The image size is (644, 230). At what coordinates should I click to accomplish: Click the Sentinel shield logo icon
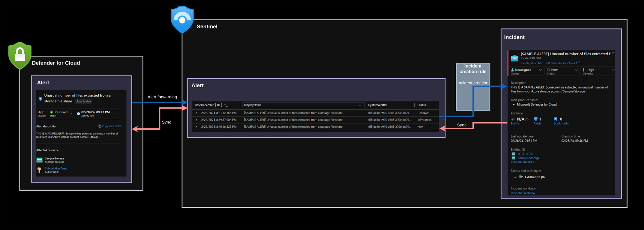pyautogui.click(x=182, y=19)
